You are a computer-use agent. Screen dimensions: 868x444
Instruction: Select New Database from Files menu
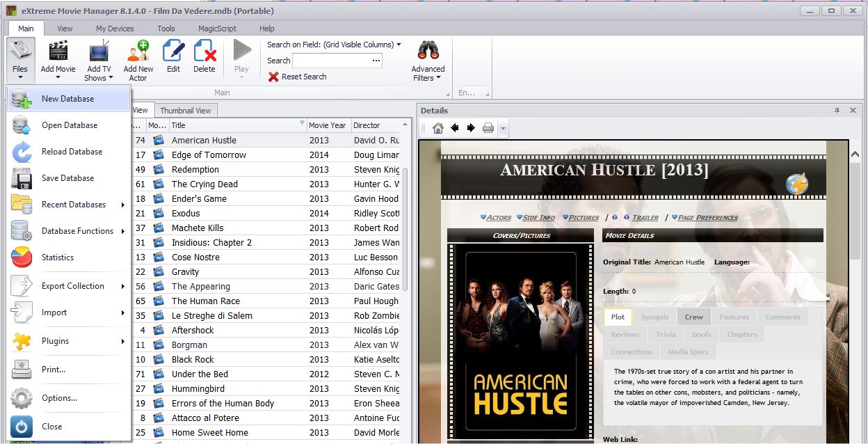pos(67,99)
